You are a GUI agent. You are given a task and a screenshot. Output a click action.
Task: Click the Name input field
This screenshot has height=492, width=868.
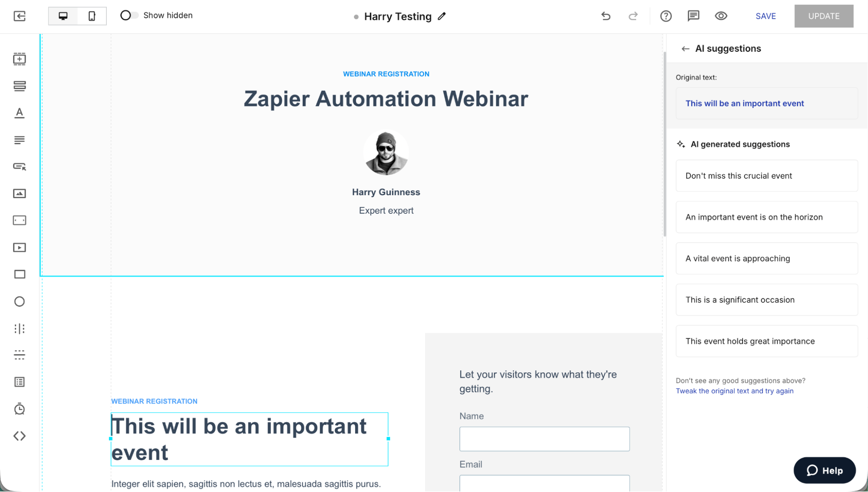pyautogui.click(x=544, y=439)
